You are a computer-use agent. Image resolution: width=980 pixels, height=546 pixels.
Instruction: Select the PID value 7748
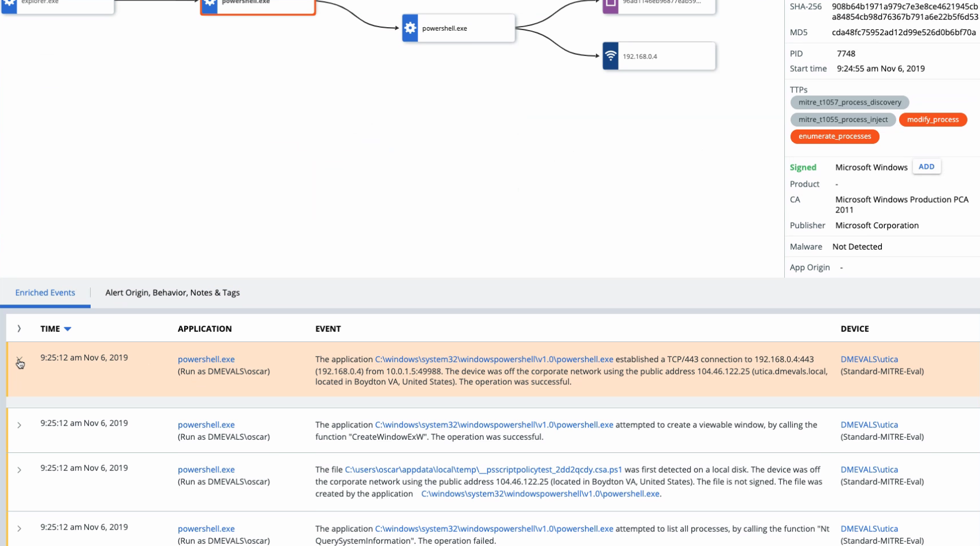(846, 54)
